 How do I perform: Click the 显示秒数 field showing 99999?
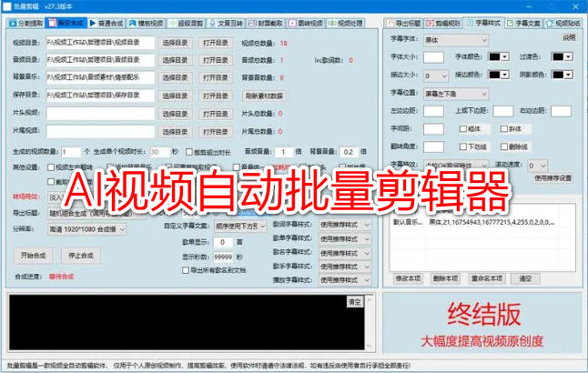click(x=223, y=257)
